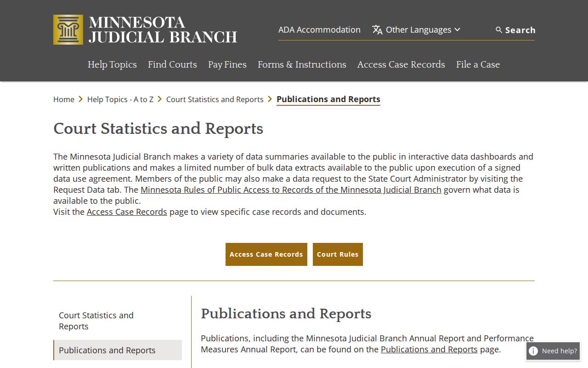Click the Court Statistics and Reports page heading

point(158,128)
